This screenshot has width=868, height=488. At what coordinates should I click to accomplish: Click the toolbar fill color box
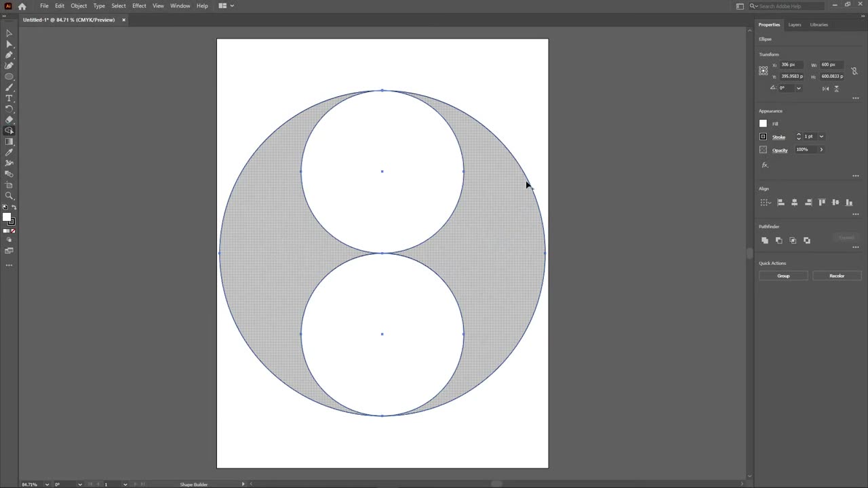click(x=7, y=217)
